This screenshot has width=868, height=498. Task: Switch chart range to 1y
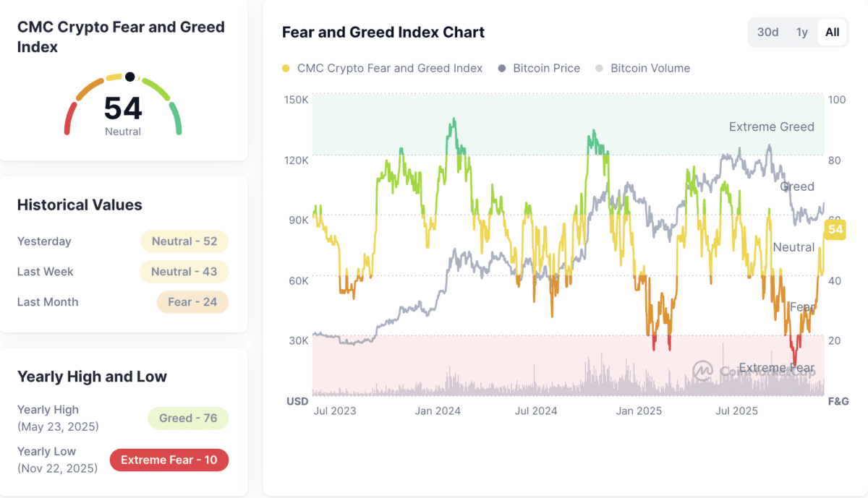(801, 32)
